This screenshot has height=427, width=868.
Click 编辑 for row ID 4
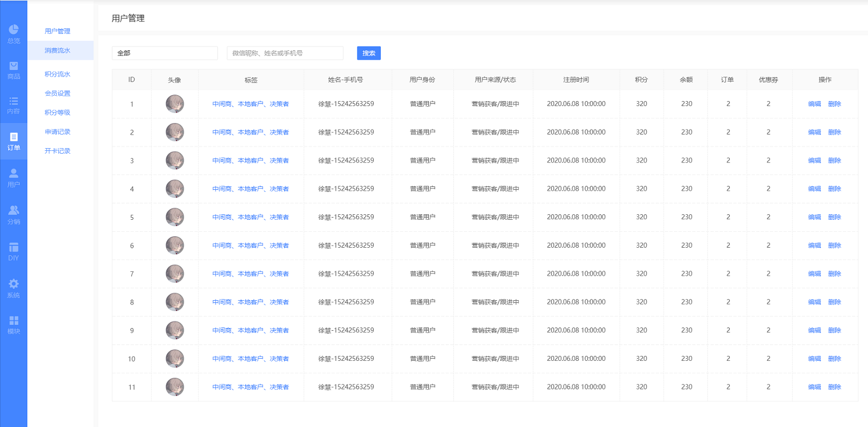[814, 189]
